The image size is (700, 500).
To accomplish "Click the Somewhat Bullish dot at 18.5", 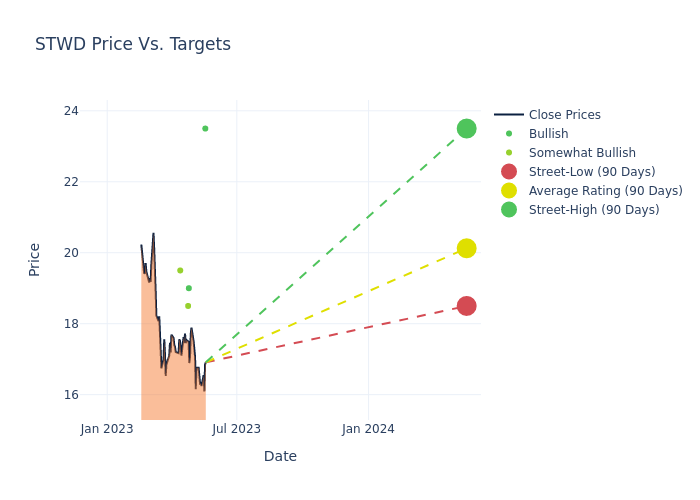I will coord(188,306).
